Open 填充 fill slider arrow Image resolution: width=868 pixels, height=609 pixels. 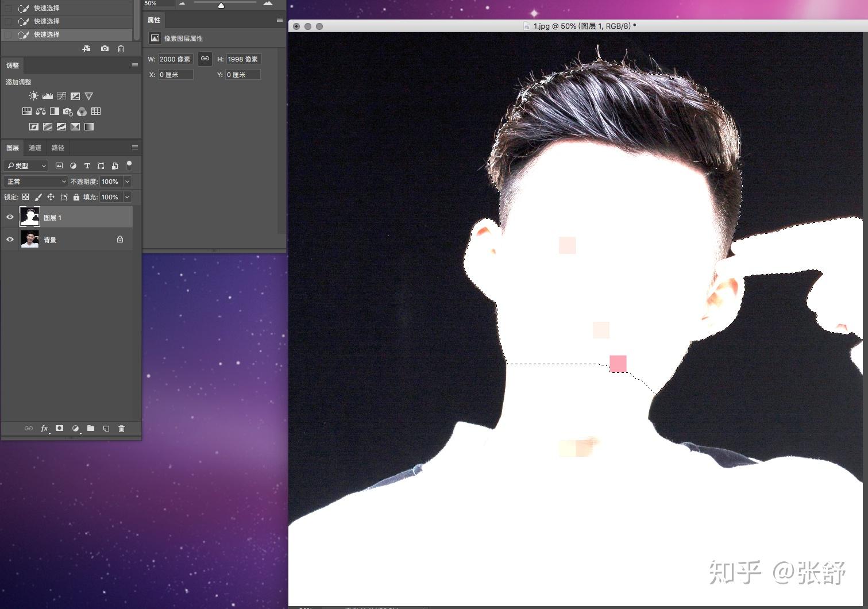point(128,197)
